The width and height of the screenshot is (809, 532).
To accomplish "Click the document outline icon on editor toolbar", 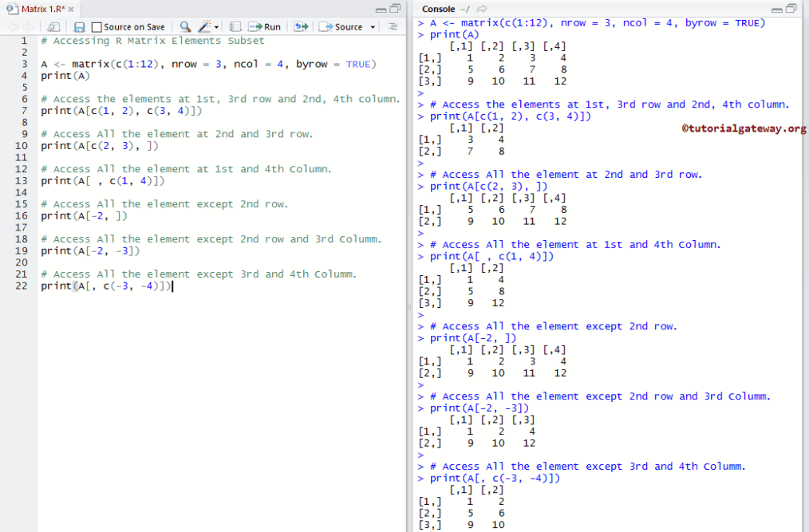I will click(x=393, y=26).
